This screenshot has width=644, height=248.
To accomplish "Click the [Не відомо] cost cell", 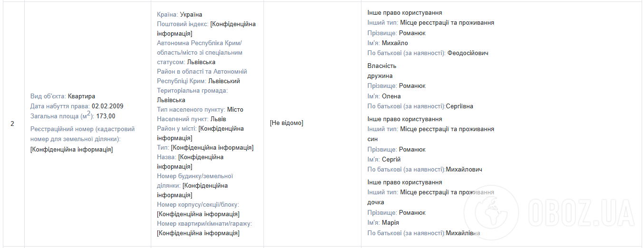I will 286,123.
